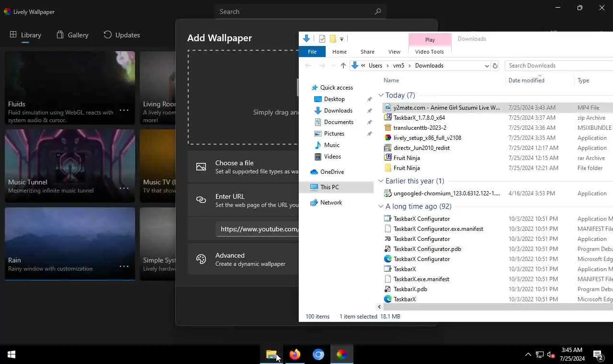
Task: Click the Enter URL link icon
Action: pyautogui.click(x=201, y=200)
